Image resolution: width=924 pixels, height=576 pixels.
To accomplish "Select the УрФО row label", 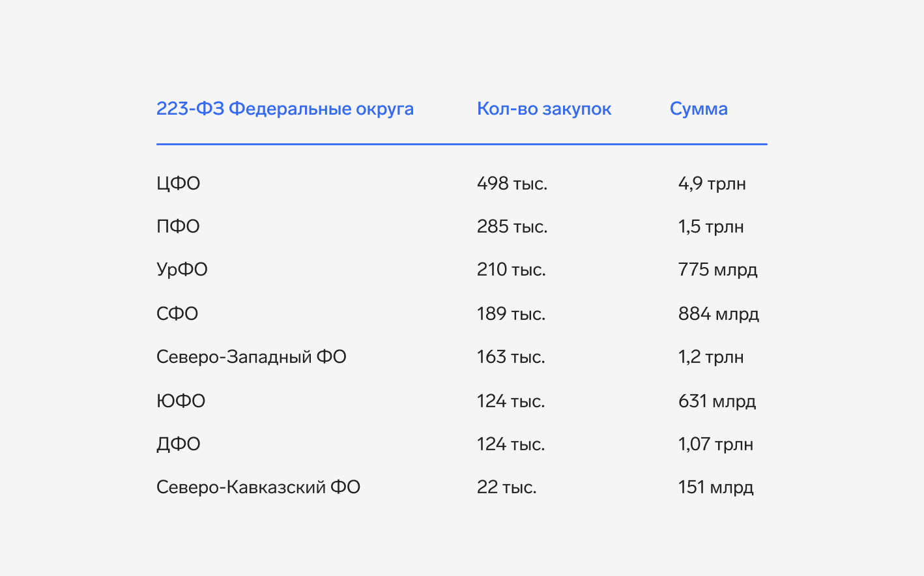I will point(182,270).
